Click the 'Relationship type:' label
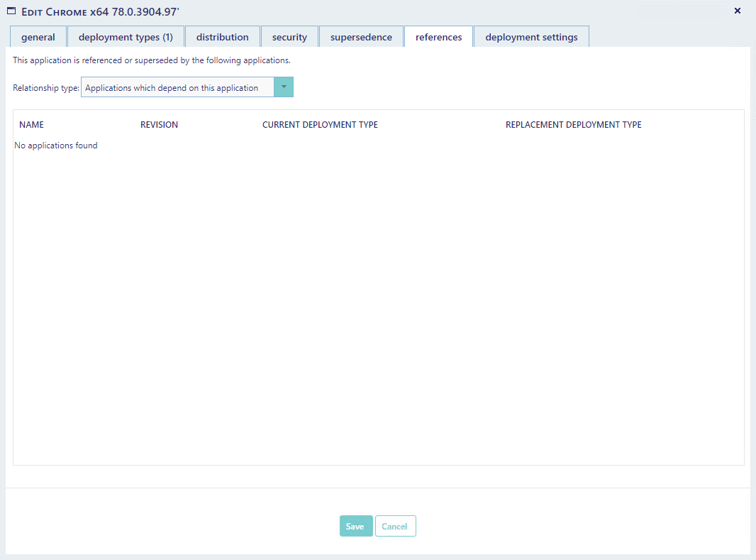The height and width of the screenshot is (560, 756). click(x=46, y=88)
